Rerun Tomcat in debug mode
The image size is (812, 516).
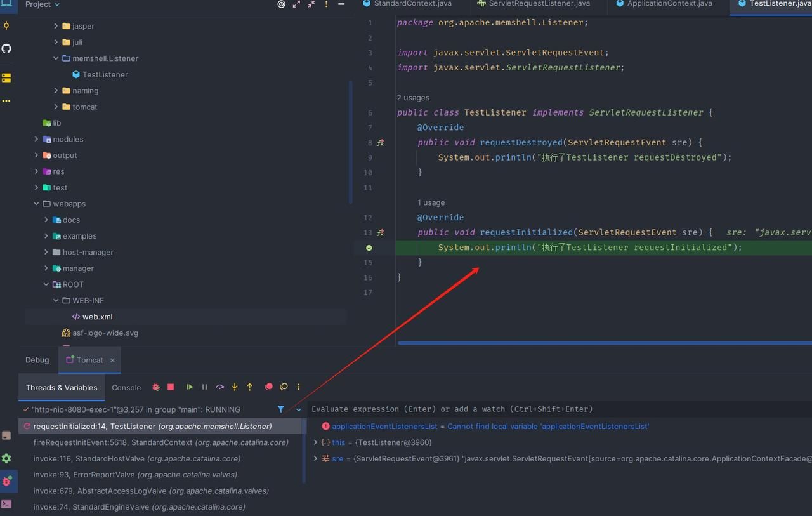coord(156,387)
